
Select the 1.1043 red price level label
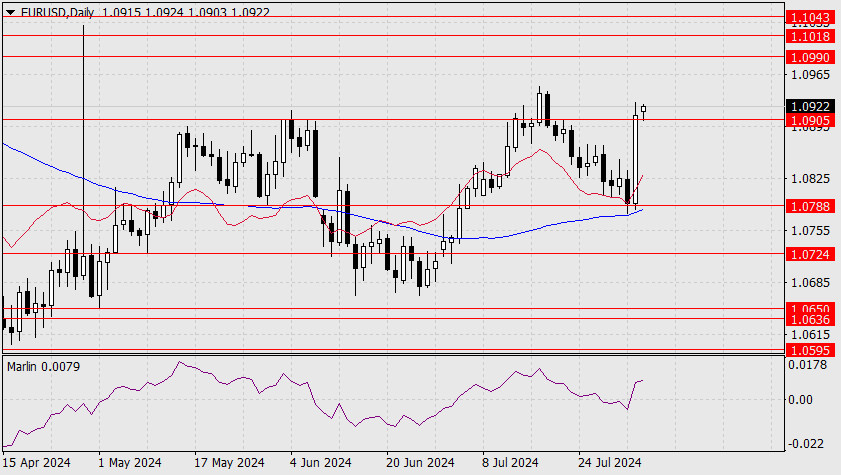810,18
